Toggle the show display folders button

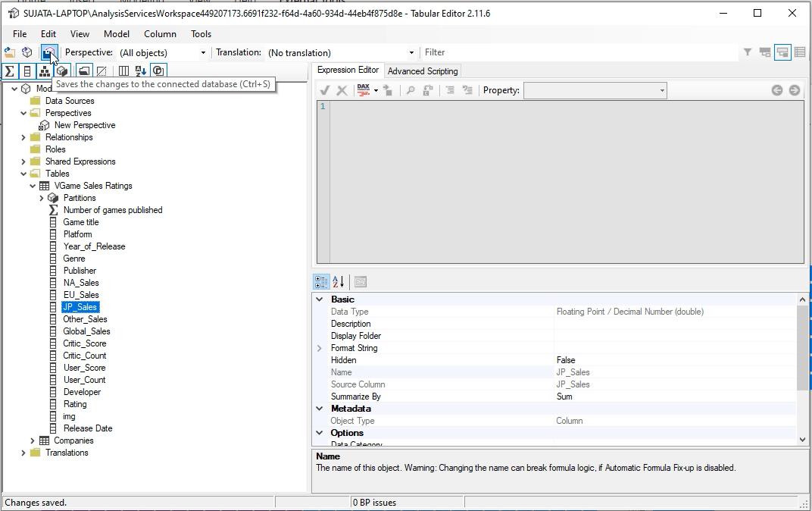84,71
